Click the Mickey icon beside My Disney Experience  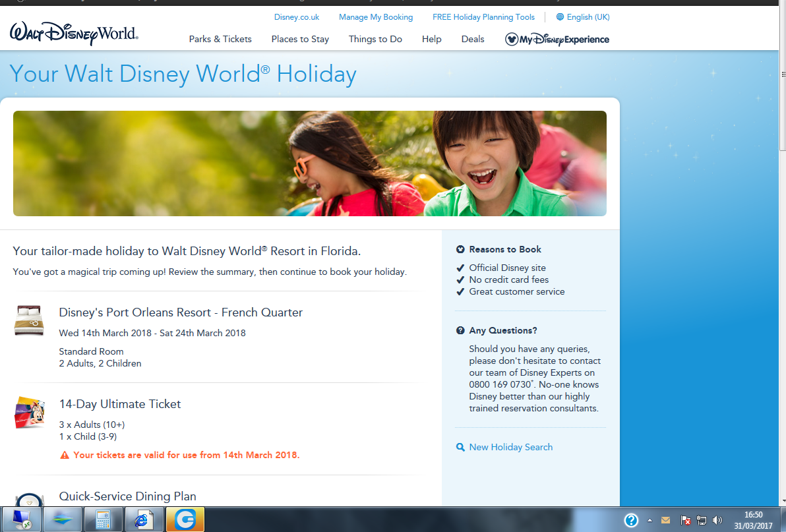(511, 39)
